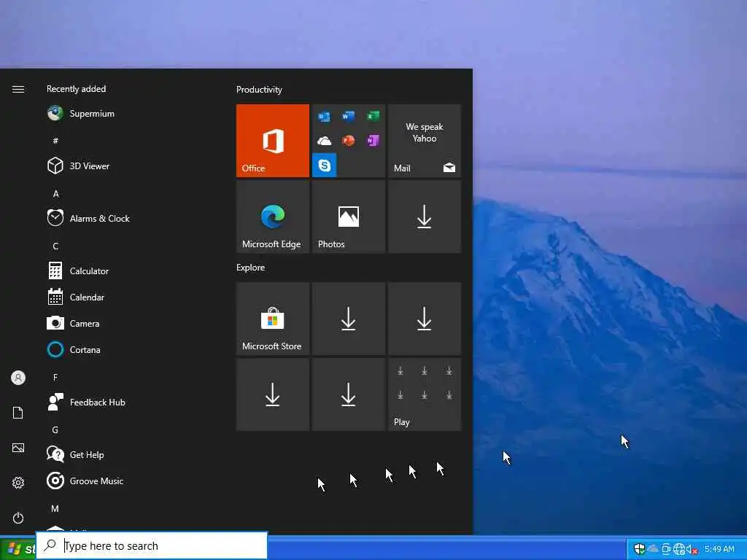
Task: Open alphabet index via 'F' header
Action: click(x=55, y=377)
